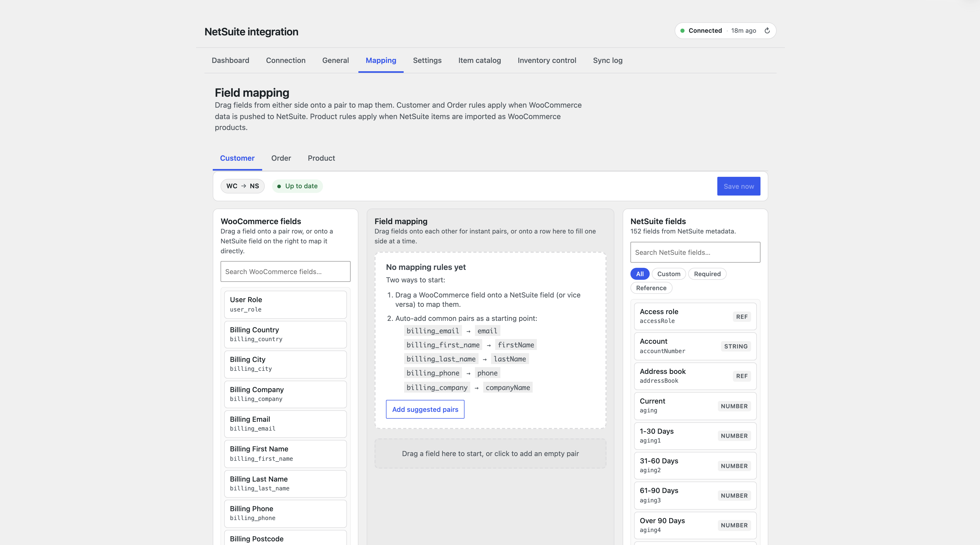Toggle the Reference filter chip
Screen dimensions: 980x545
(x=651, y=288)
